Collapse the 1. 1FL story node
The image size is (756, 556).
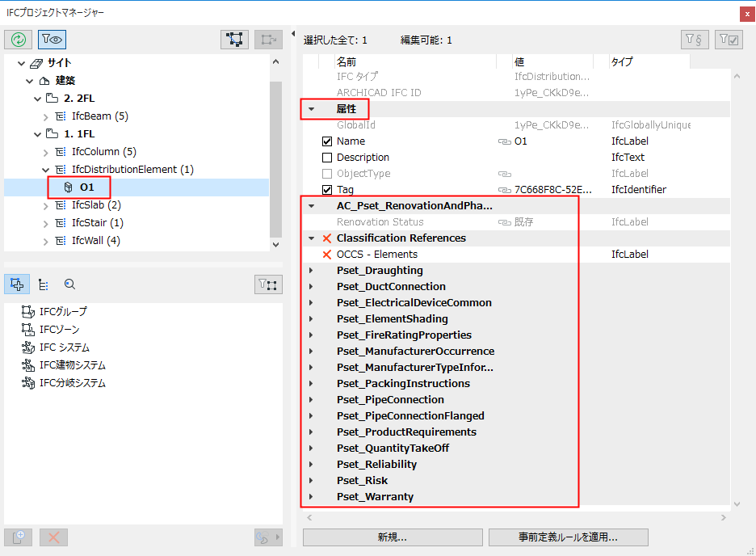[x=38, y=134]
